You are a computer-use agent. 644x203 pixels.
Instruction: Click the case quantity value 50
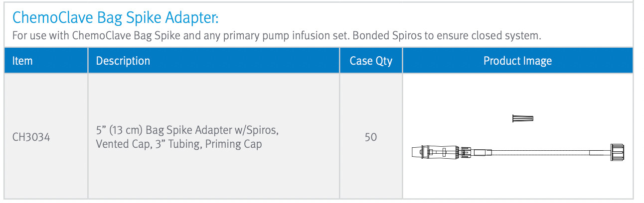point(371,137)
